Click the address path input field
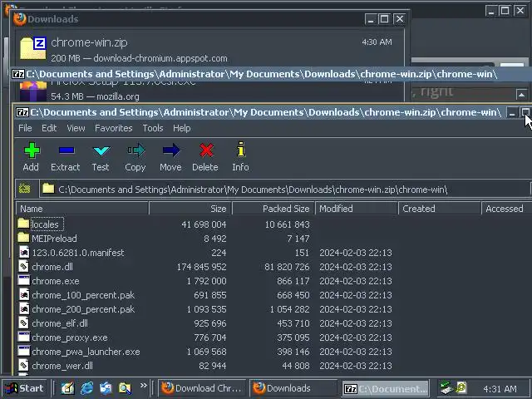The image size is (532, 399). pyautogui.click(x=284, y=189)
